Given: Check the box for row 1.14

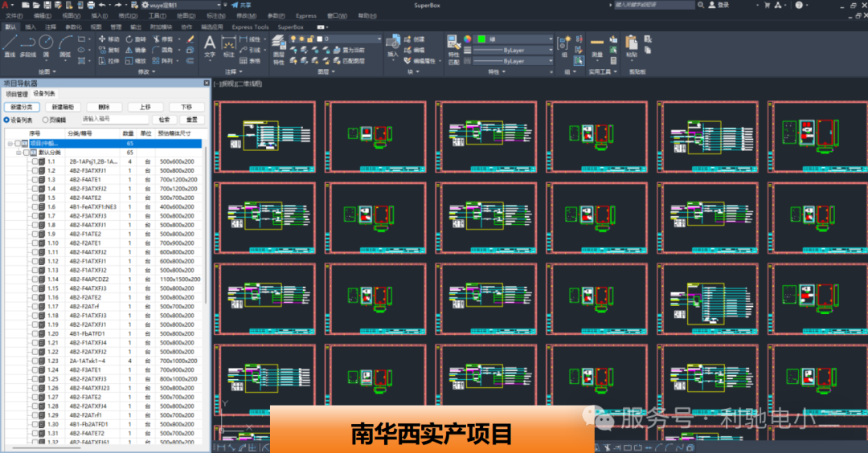Looking at the screenshot, I should coord(35,280).
